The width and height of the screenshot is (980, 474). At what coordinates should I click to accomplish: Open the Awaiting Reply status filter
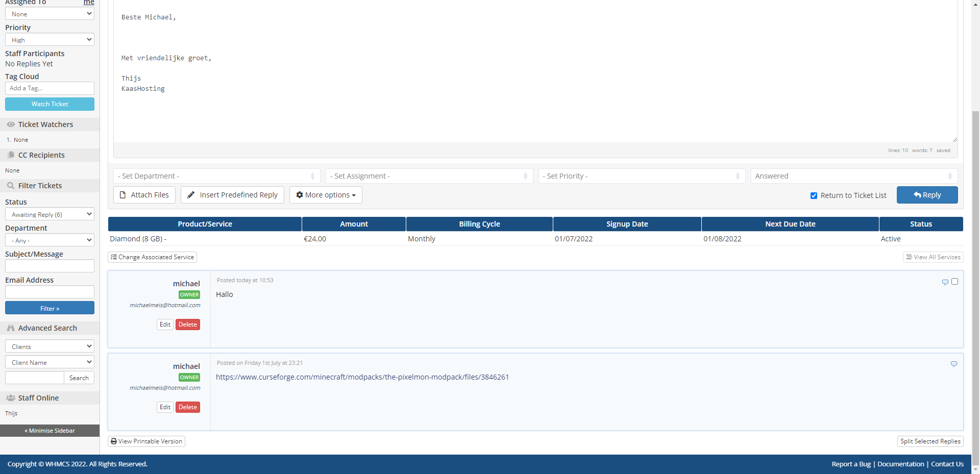[50, 214]
